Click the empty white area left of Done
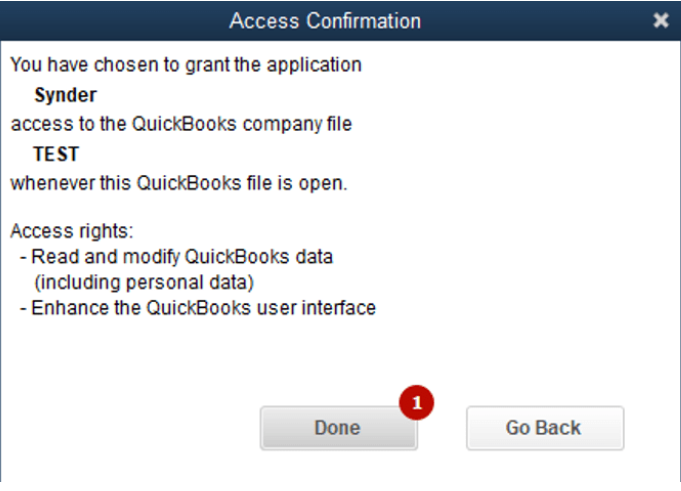The width and height of the screenshot is (681, 491). coord(130,428)
